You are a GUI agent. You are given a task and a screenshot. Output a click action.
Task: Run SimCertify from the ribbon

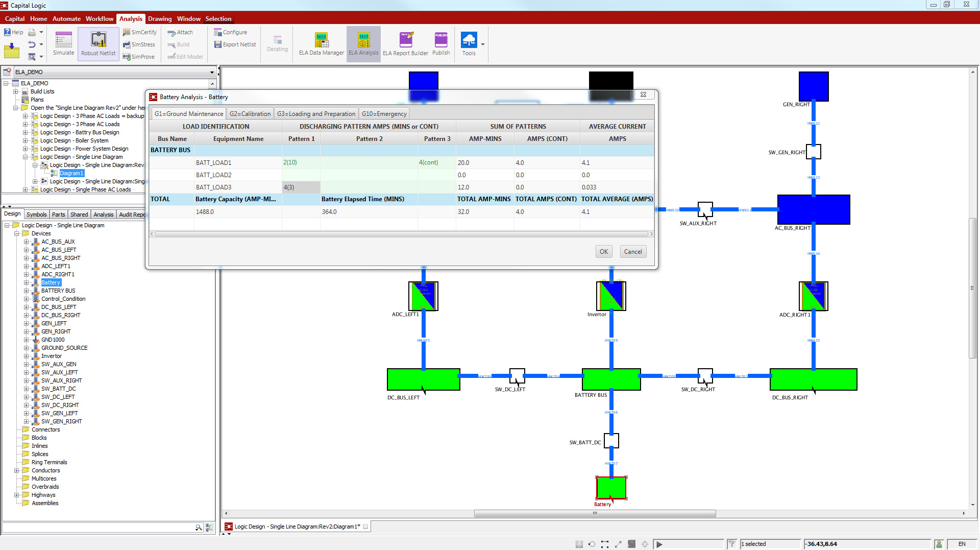140,32
